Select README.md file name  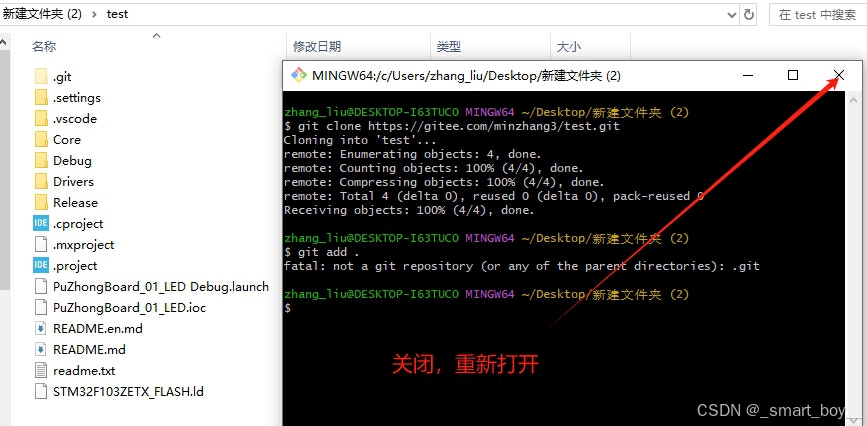point(89,350)
